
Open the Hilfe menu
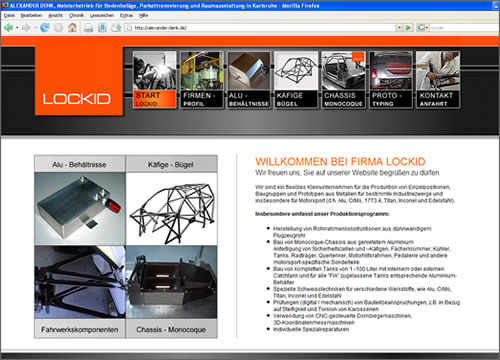coord(143,15)
